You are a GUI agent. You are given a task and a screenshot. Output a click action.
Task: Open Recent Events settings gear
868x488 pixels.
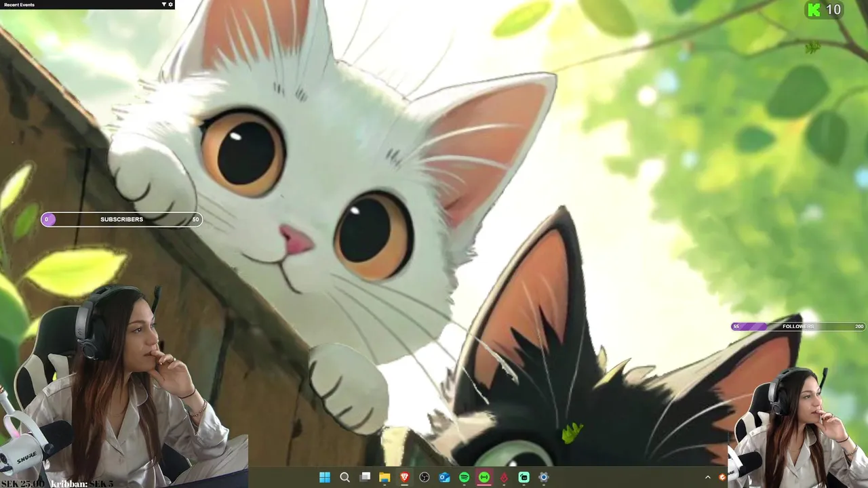coord(170,5)
